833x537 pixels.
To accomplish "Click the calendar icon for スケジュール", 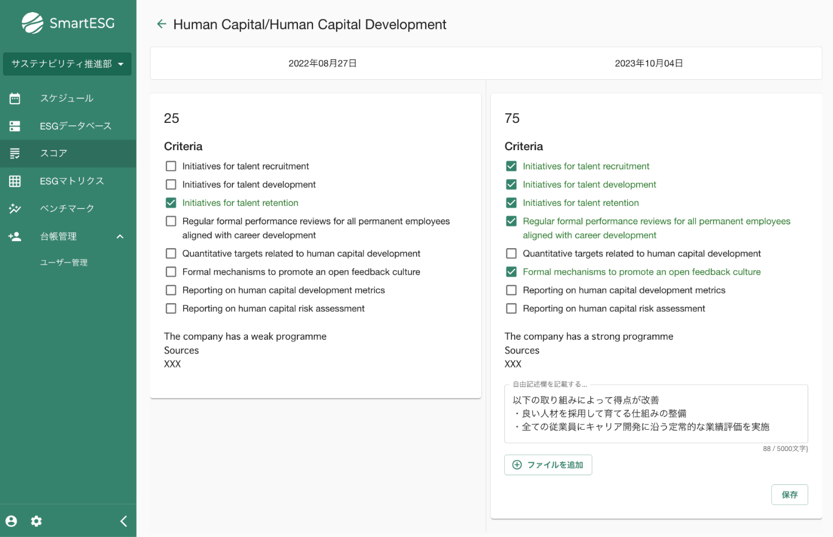I will (x=15, y=98).
